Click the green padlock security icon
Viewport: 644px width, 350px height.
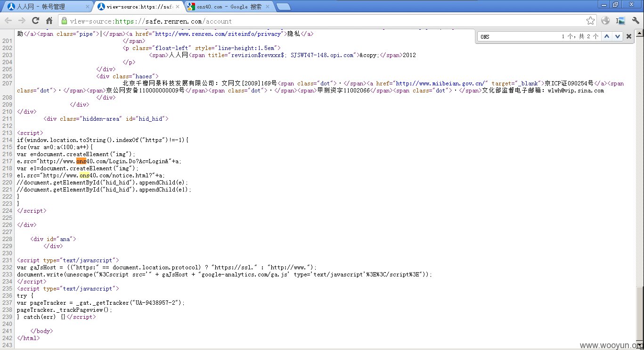[x=64, y=21]
